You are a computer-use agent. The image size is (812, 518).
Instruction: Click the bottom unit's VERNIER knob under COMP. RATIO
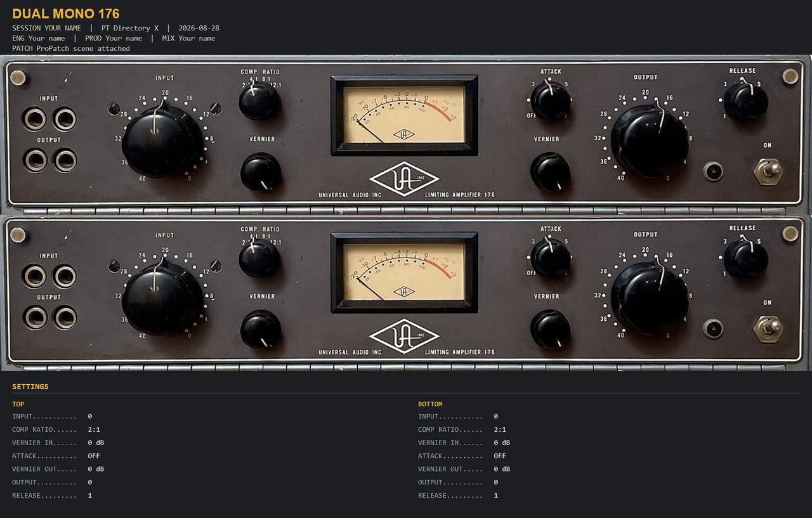261,329
